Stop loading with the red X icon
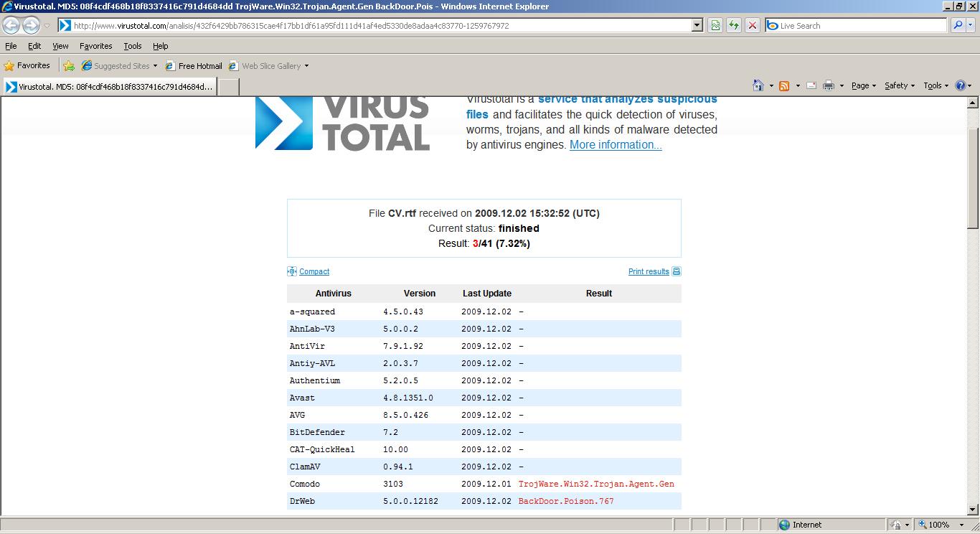980x534 pixels. [753, 25]
